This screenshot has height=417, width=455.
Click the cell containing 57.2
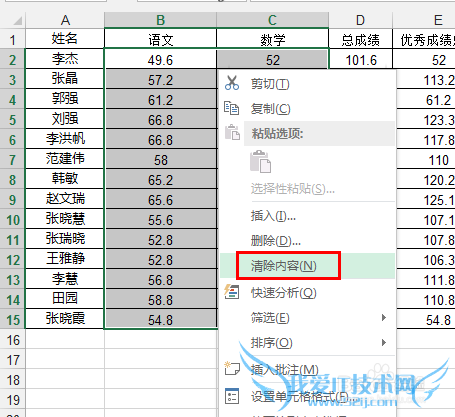[x=160, y=80]
